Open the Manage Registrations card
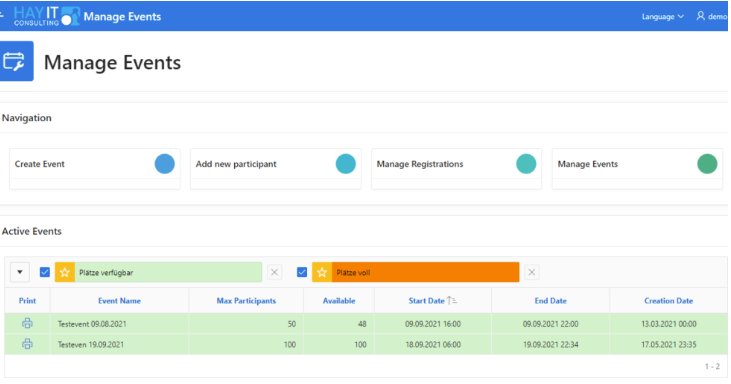The height and width of the screenshot is (384, 731). click(456, 169)
